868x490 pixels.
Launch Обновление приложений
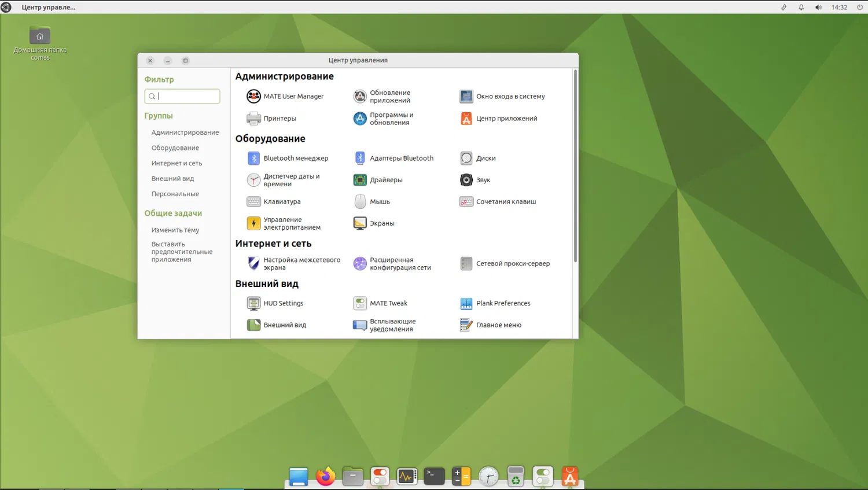pos(382,96)
